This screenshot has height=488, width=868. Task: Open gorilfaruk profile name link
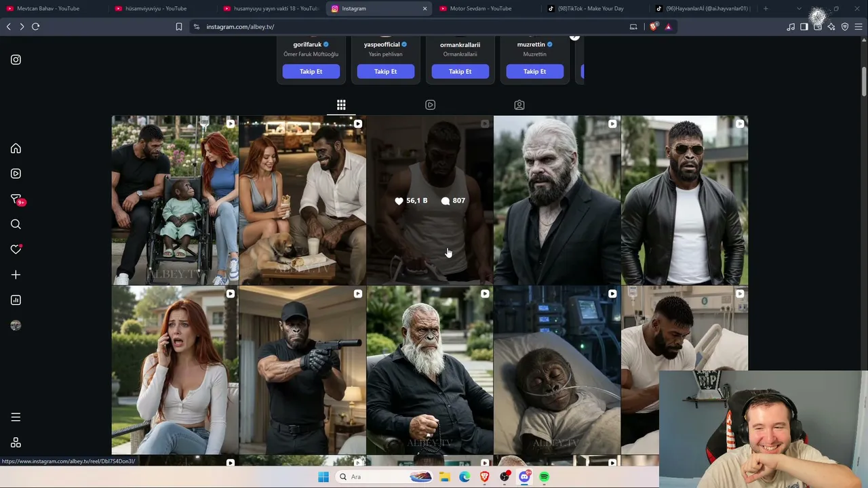(307, 45)
